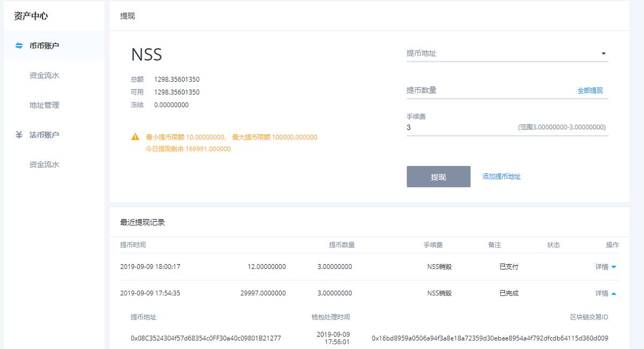Click the 备注 column header
The width and height of the screenshot is (644, 349).
click(494, 245)
